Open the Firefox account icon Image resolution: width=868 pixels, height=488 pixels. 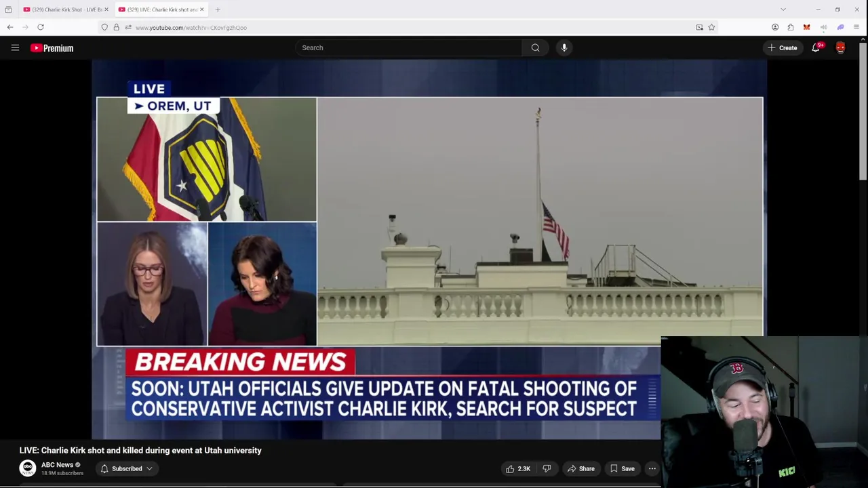(x=775, y=27)
